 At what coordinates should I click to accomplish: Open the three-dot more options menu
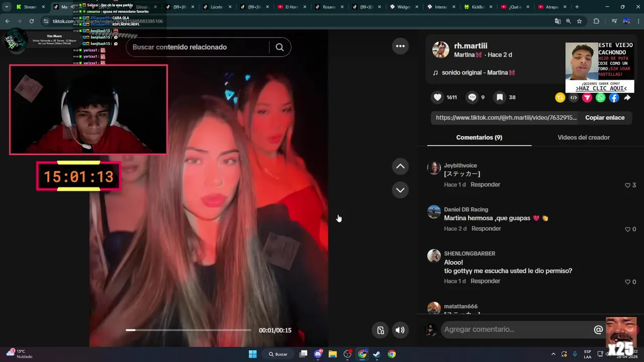click(x=400, y=46)
